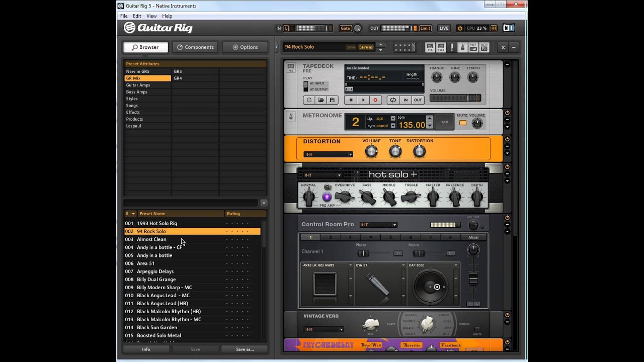The image size is (644, 362).
Task: Play the Tapedeck
Action: (x=363, y=100)
